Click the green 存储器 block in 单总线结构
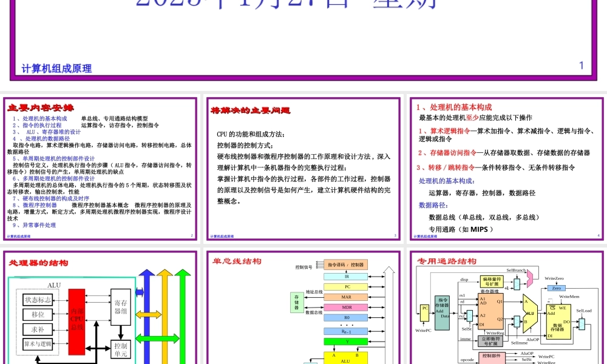This screenshot has width=607, height=364. (x=297, y=303)
